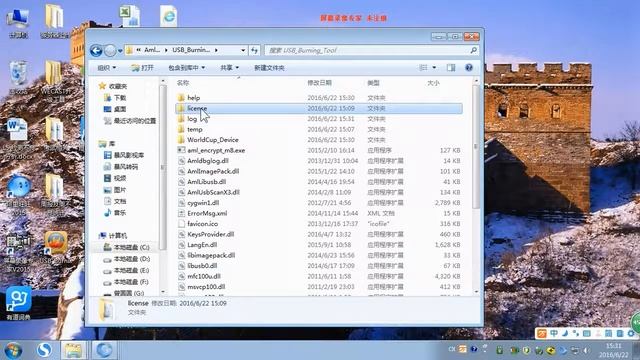Click the change view icon
Screen dimensions: 640x360
point(424,67)
